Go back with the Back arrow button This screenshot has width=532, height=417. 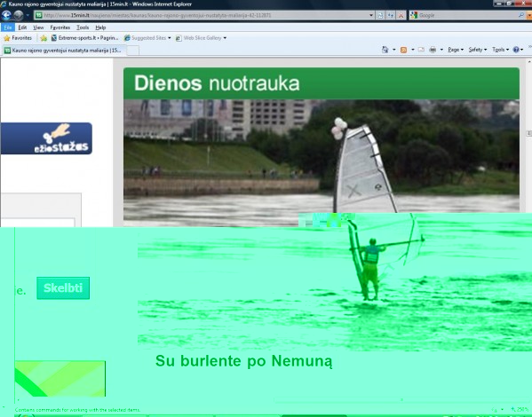click(x=6, y=15)
